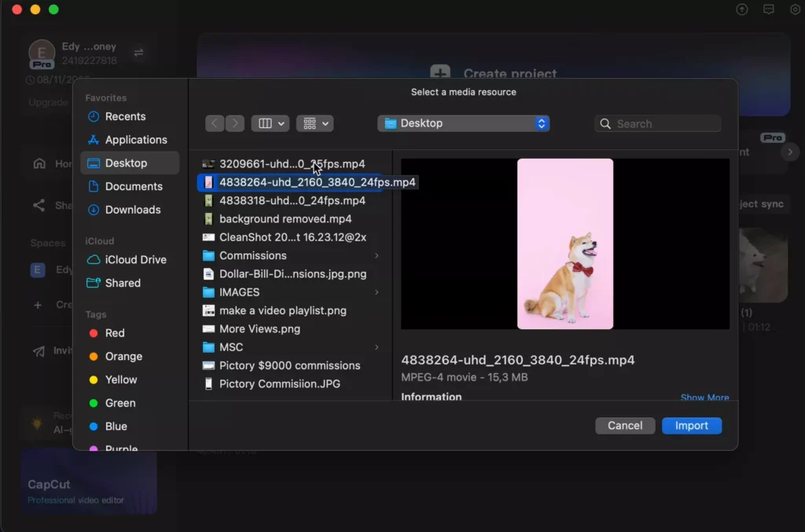The image size is (805, 532).
Task: Click the Invite paper plane icon in CapCut
Action: (39, 351)
